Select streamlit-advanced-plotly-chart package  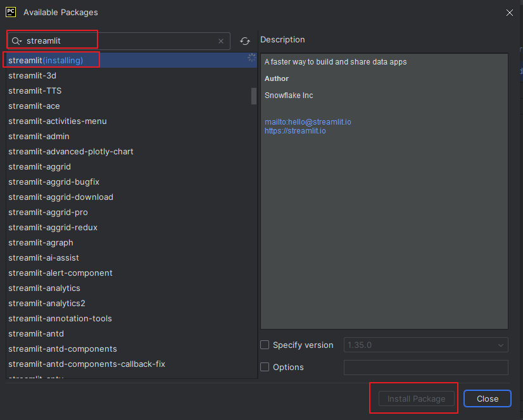pyautogui.click(x=132, y=151)
